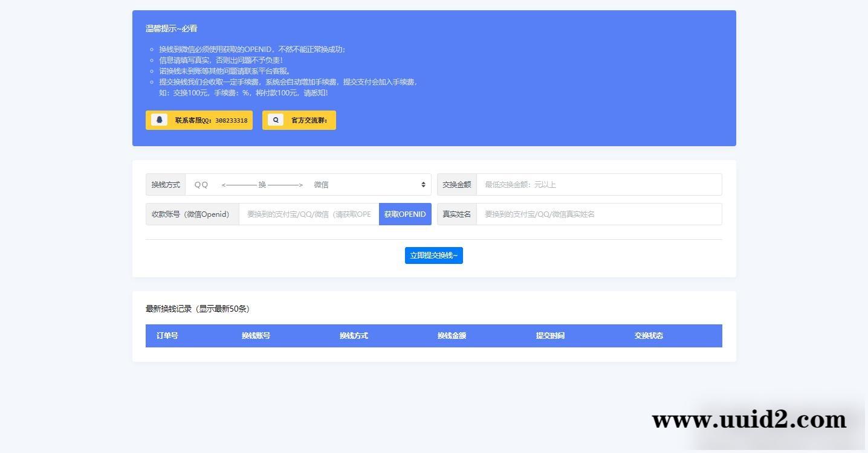
Task: Click the 交换金额 amount input field
Action: point(598,184)
